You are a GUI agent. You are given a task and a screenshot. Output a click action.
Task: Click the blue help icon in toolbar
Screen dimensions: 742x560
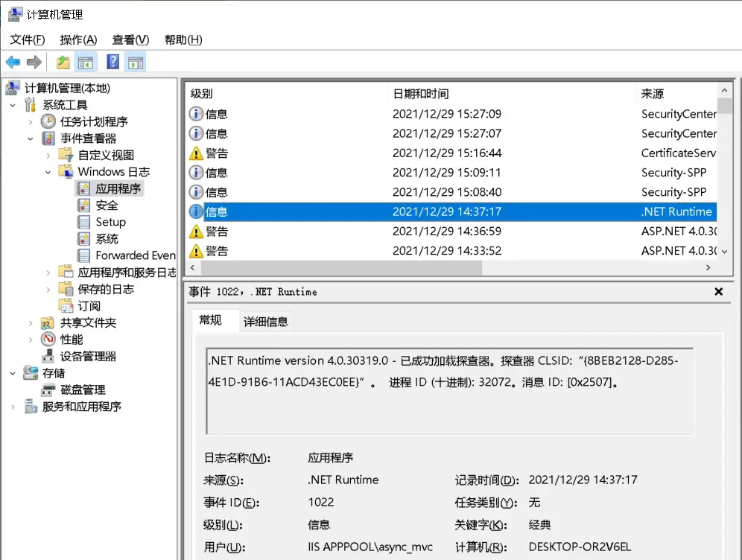(112, 62)
